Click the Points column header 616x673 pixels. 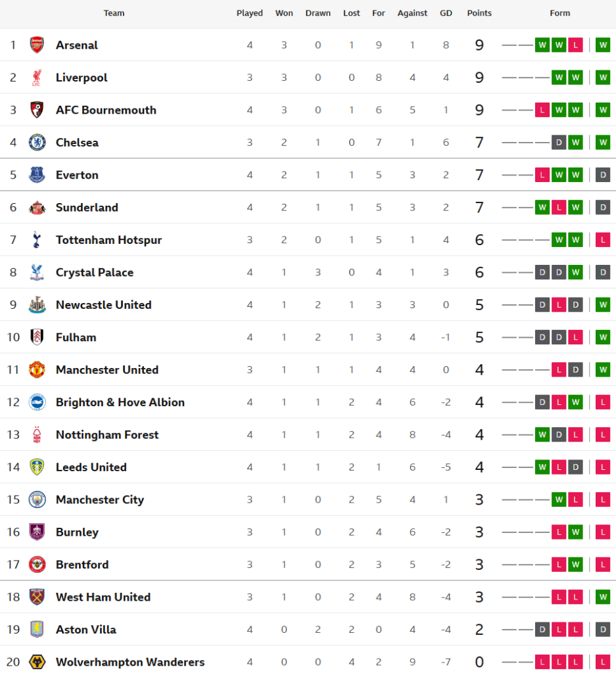[x=479, y=13]
